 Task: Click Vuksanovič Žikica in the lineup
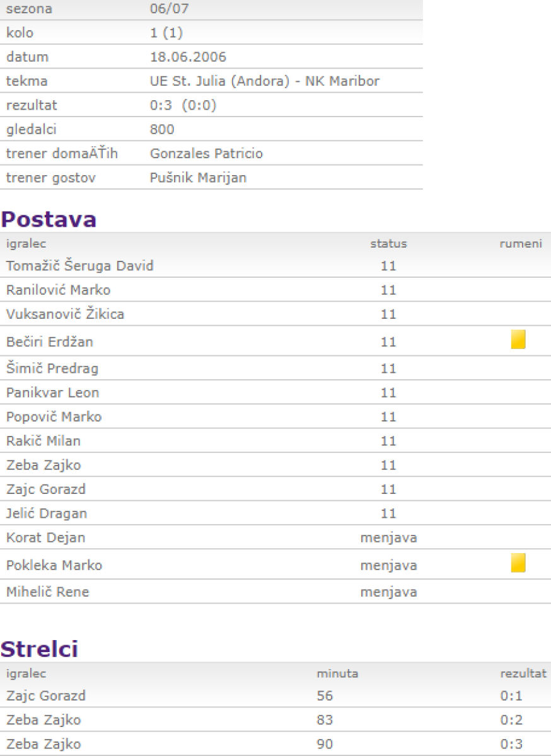[x=65, y=314]
